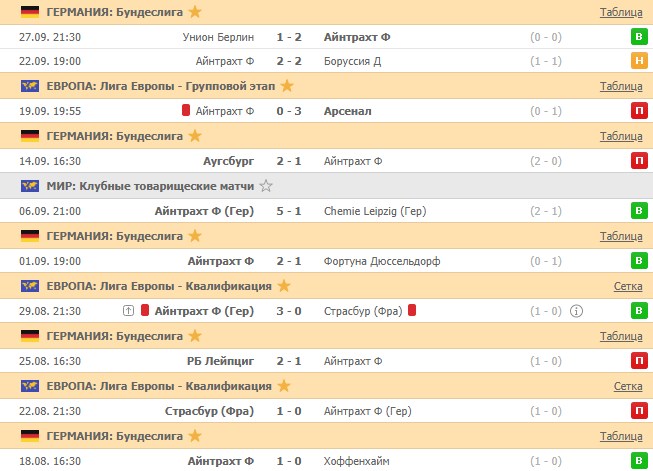This screenshot has height=471, width=653.
Task: Click the German flag above Унион Берлин match
Action: coord(30,12)
